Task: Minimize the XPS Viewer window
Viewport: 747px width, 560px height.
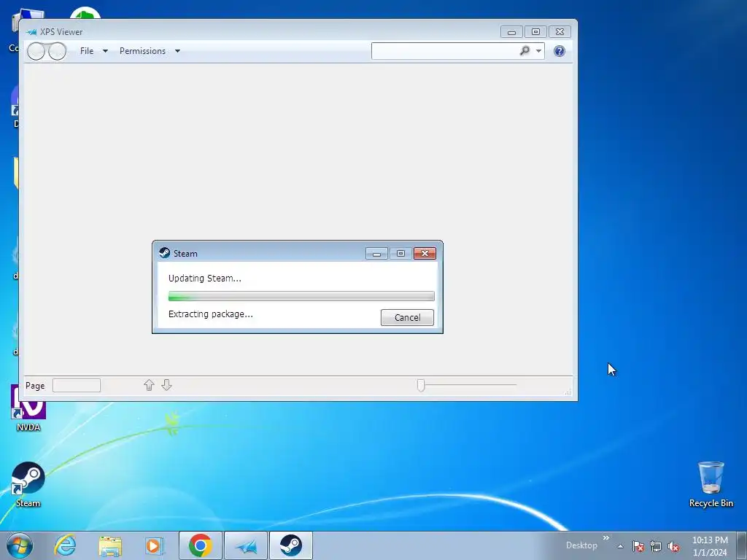Action: click(x=511, y=32)
